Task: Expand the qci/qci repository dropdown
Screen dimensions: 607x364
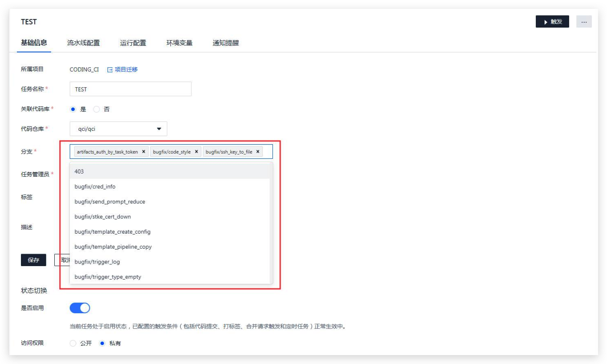Action: pos(118,129)
